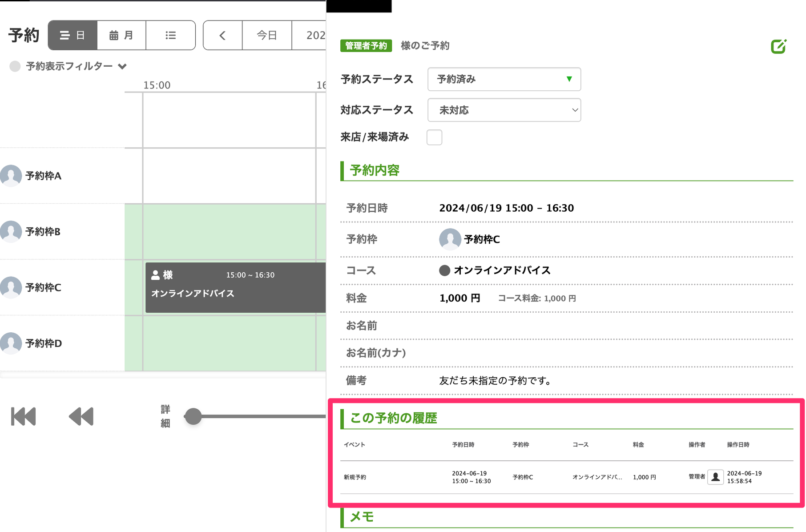This screenshot has height=532, width=806.
Task: Click the double-arrow rewind icon
Action: tap(81, 416)
